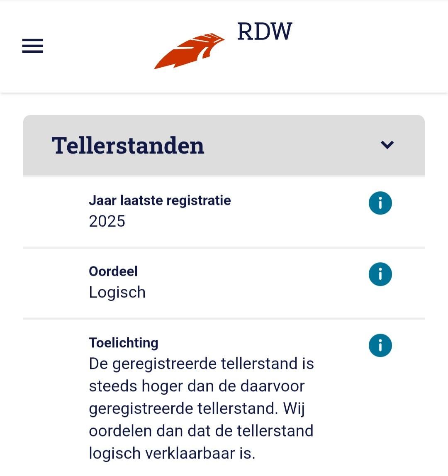Click the line "steeds hoger dan de daarvoor"
This screenshot has width=448, height=476.
point(197,386)
